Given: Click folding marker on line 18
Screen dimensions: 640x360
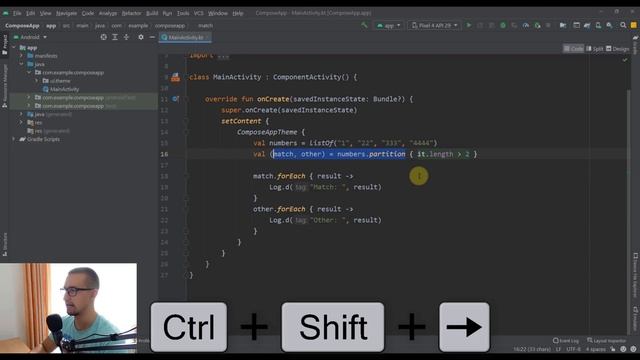Looking at the screenshot, I should click(x=186, y=176).
